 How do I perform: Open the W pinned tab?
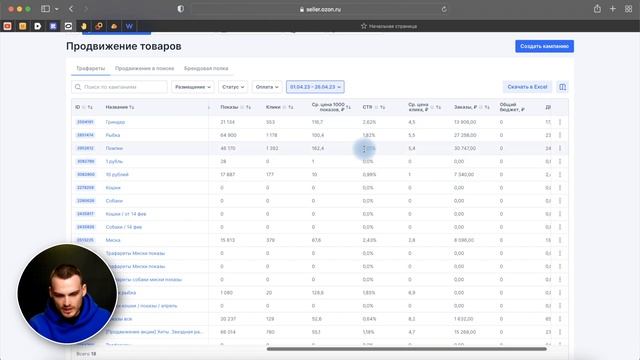129,26
